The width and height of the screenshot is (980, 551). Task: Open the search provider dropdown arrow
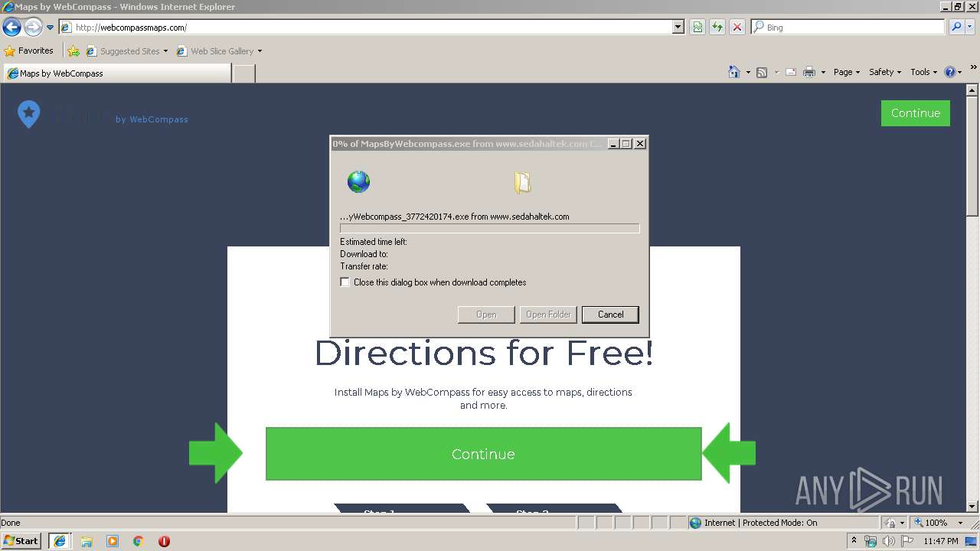coord(971,28)
